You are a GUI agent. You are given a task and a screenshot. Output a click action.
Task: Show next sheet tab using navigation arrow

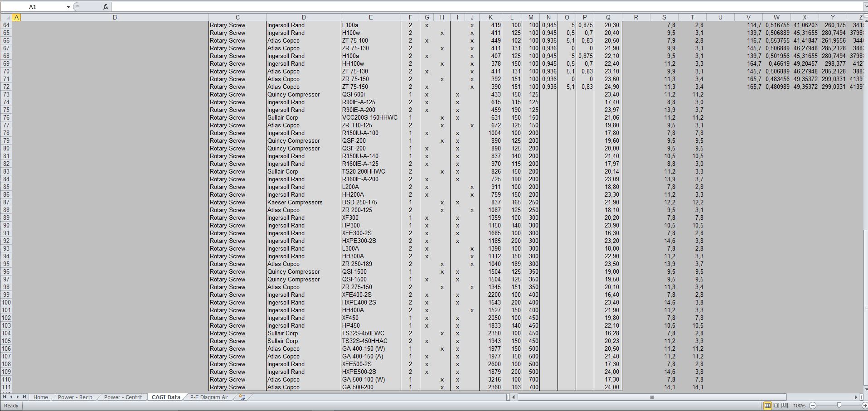click(18, 397)
